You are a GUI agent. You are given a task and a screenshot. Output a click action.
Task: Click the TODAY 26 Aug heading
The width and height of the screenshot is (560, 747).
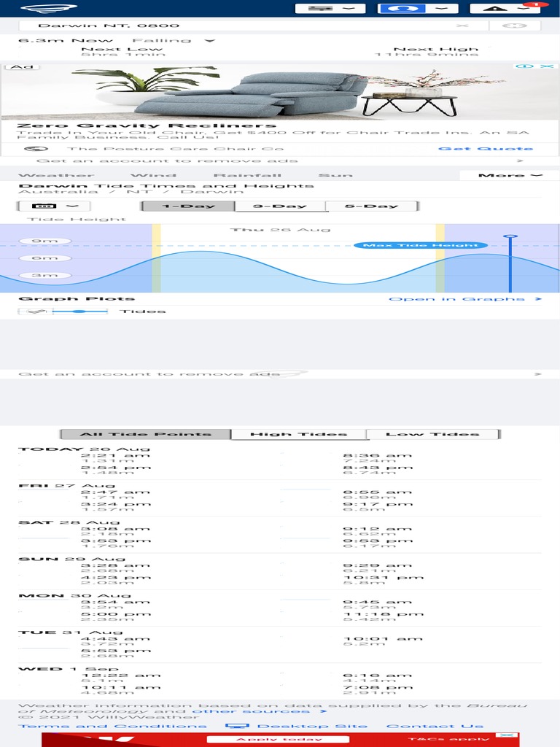point(84,449)
